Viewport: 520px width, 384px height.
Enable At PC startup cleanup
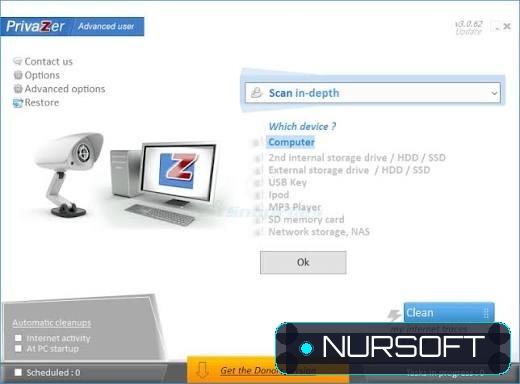coord(18,348)
